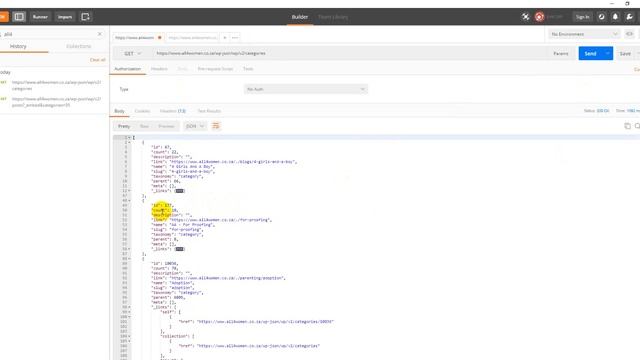Switch to the second request tab
640x360 pixels.
point(192,38)
